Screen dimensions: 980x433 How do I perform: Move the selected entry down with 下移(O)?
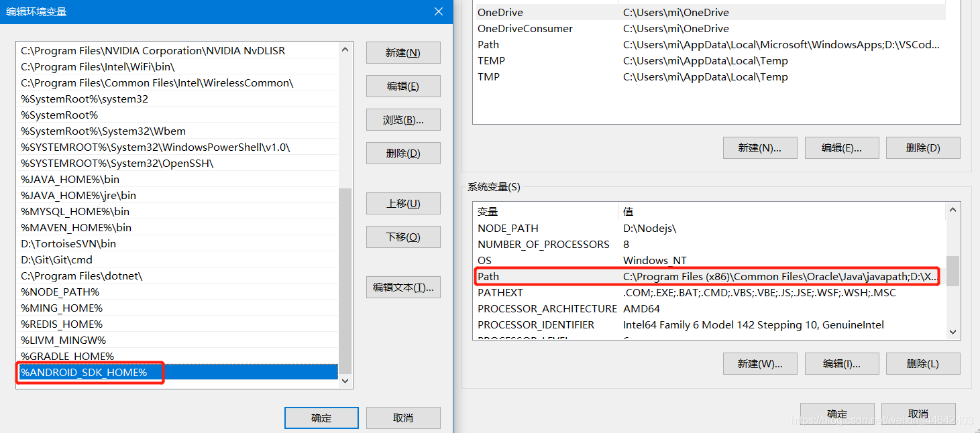[x=402, y=237]
